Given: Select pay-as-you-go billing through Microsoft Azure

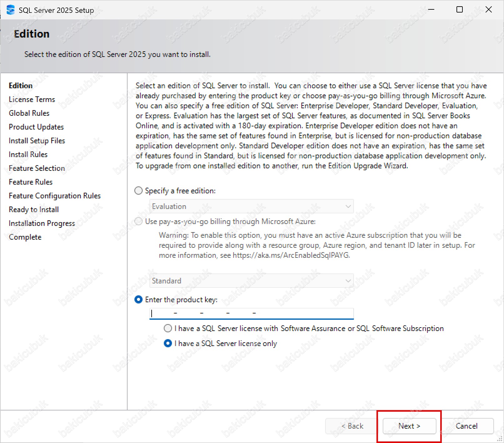Looking at the screenshot, I should [x=139, y=221].
